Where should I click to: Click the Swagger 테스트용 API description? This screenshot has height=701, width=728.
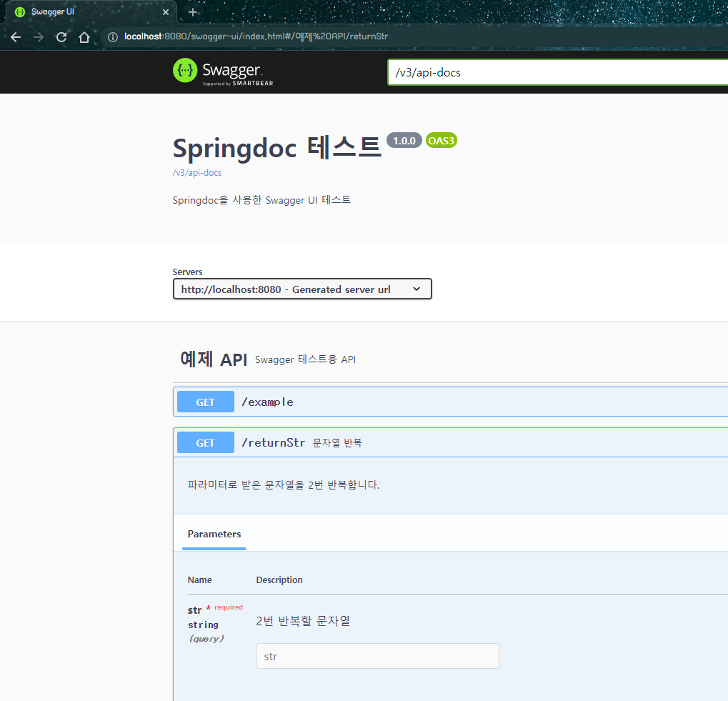(305, 359)
